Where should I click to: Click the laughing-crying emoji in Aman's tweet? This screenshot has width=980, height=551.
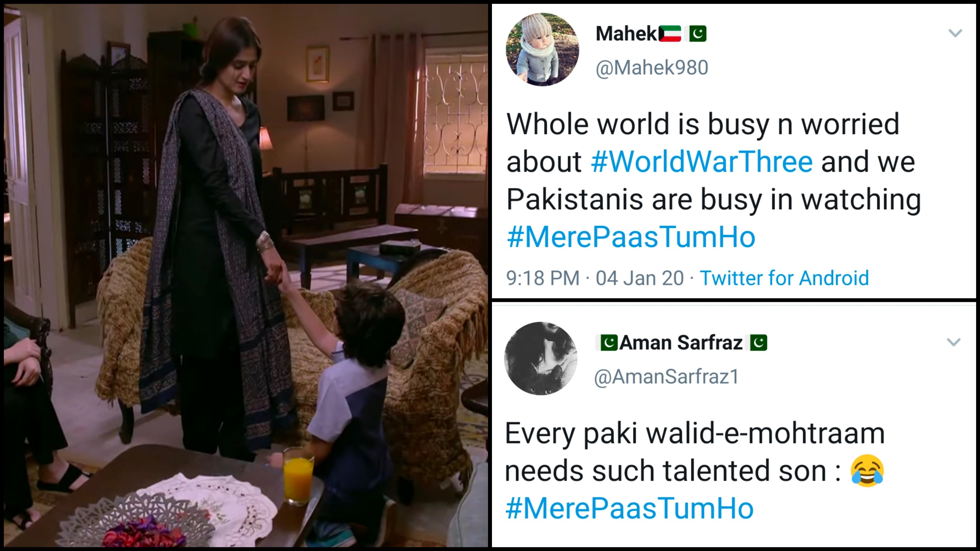(867, 471)
